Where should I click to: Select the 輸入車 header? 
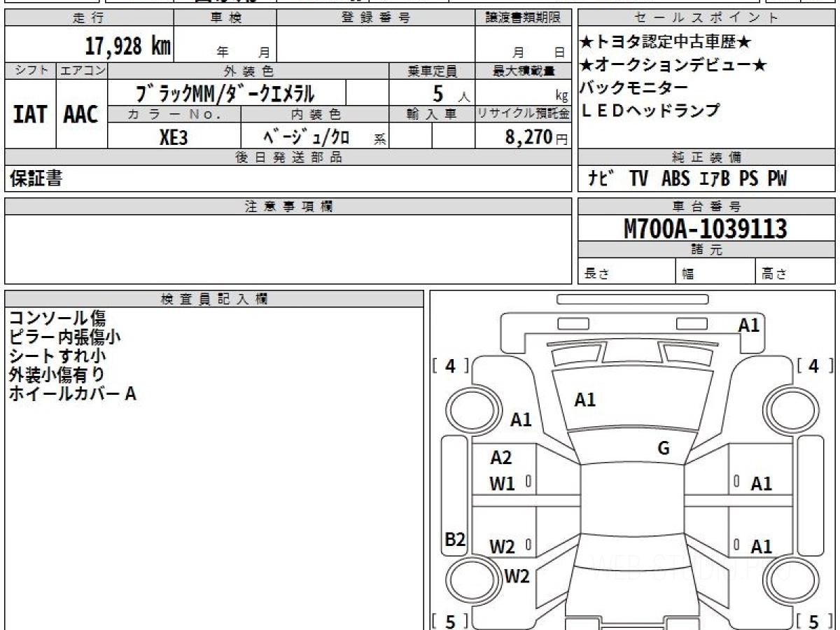(x=432, y=114)
